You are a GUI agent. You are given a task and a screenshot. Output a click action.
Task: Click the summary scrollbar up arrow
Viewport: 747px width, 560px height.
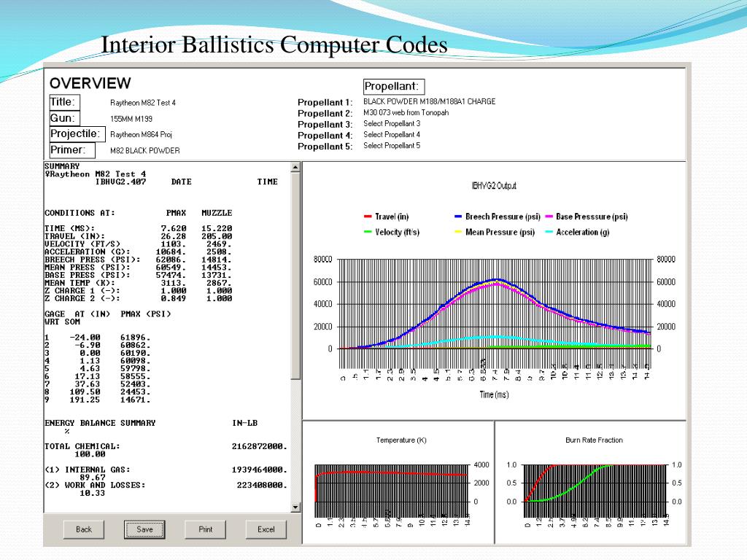(295, 167)
